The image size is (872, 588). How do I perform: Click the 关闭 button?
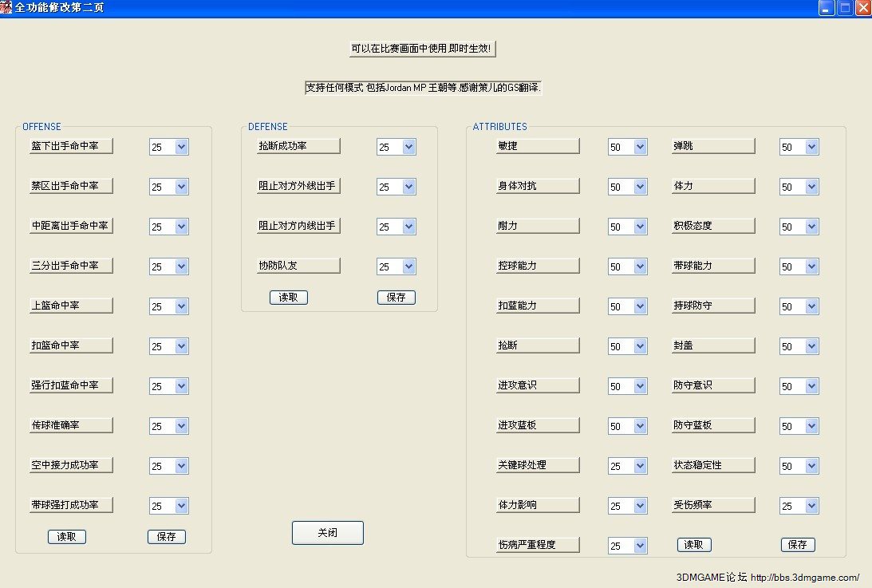327,533
